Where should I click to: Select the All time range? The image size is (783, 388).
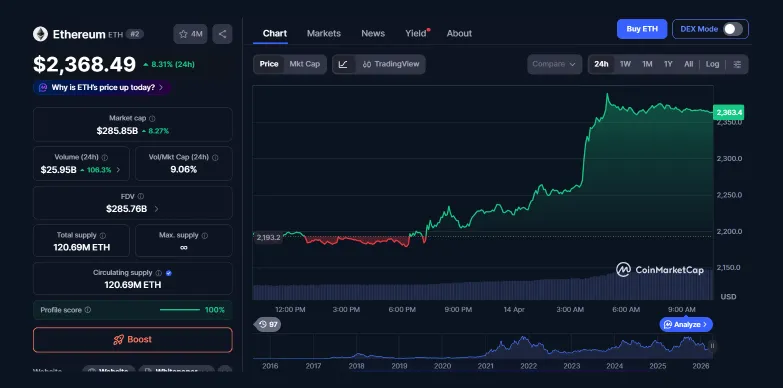pos(689,64)
